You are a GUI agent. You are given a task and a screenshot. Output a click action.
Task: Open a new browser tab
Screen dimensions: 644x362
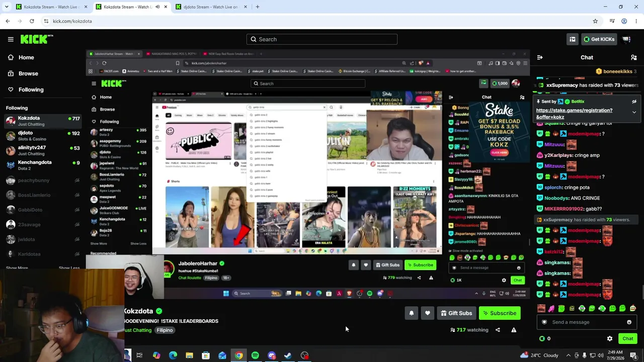click(x=257, y=7)
